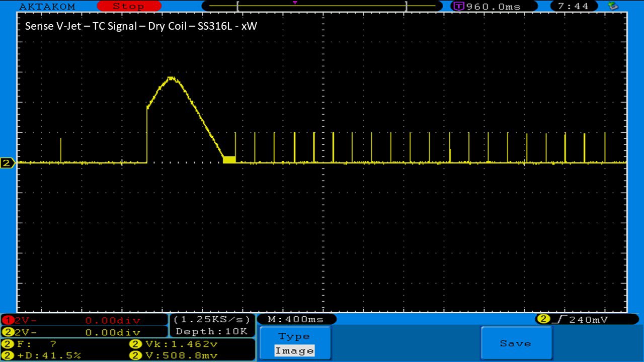Click the Vk 1.462v peak measurement
The width and height of the screenshot is (644, 362).
pos(174,344)
